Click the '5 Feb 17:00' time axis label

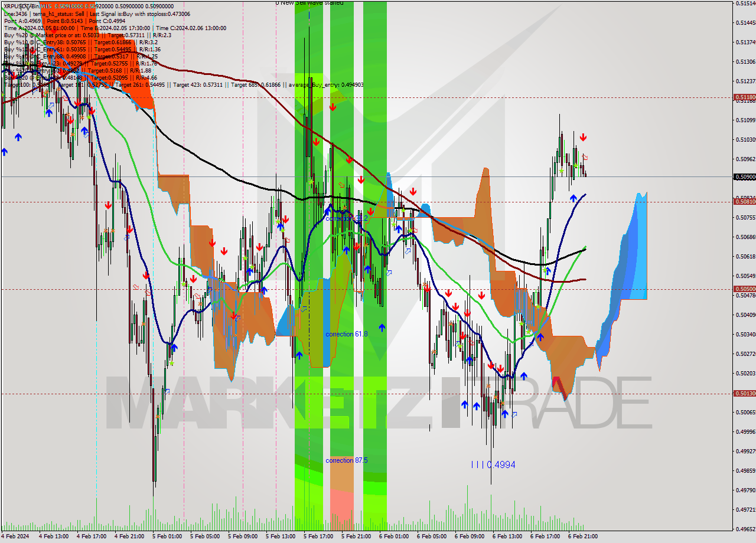(318, 537)
